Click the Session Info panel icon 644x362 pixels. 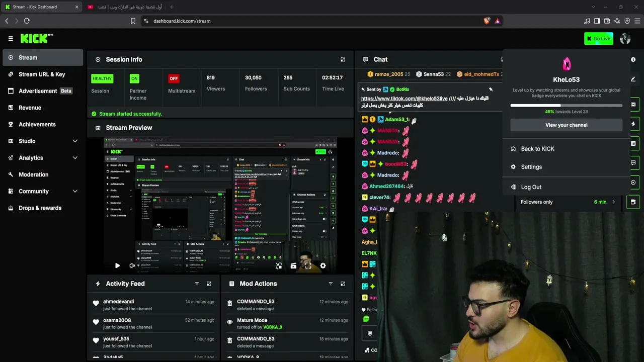point(98,59)
